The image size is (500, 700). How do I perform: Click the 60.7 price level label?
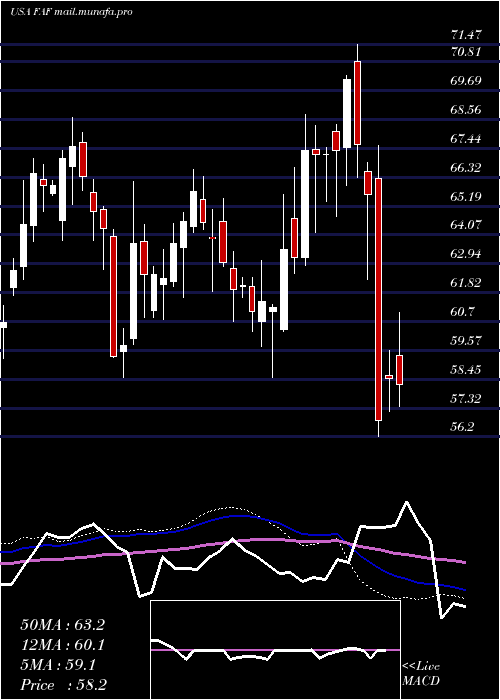(x=464, y=312)
